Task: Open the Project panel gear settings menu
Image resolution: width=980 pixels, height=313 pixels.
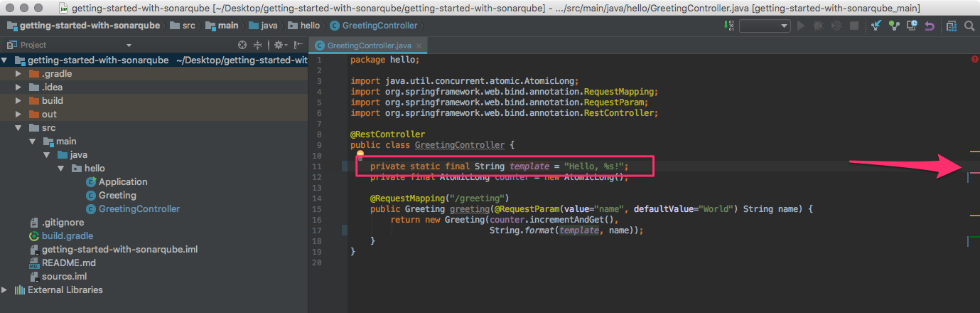Action: tap(281, 45)
